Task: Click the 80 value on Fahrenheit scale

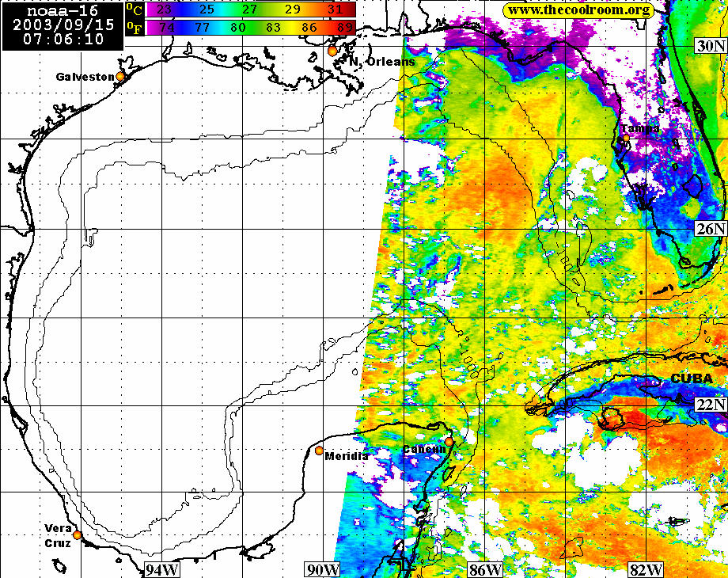Action: [x=237, y=28]
